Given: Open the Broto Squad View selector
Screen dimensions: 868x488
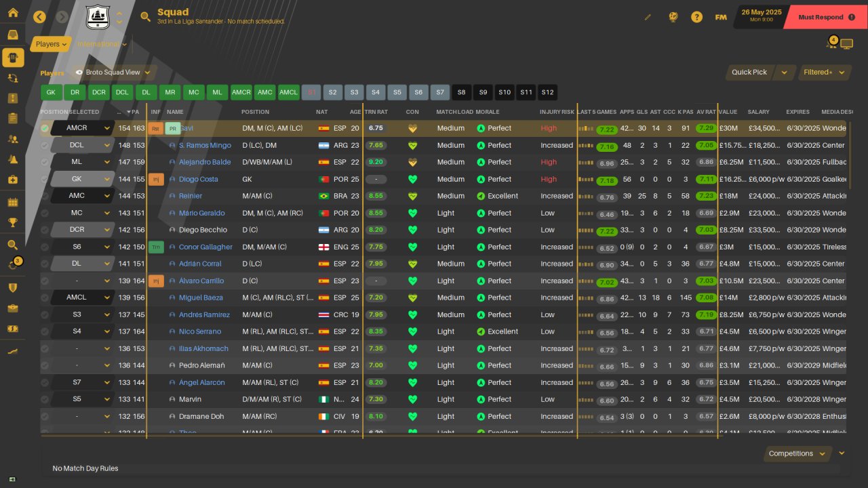Looking at the screenshot, I should pos(115,73).
